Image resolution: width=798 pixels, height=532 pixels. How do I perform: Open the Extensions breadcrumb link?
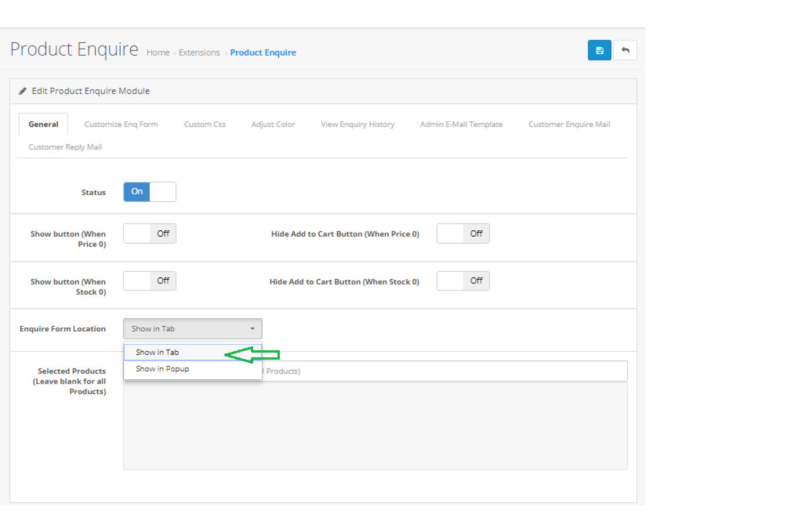coord(199,52)
